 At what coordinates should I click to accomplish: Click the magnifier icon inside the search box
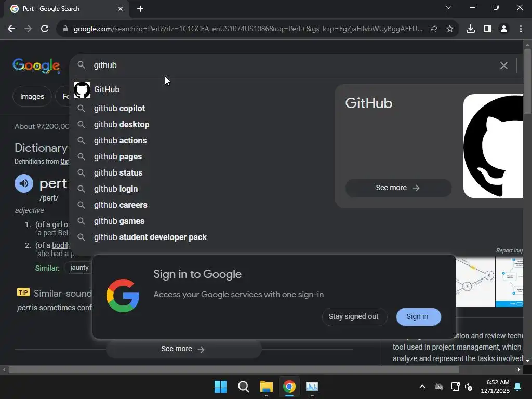[82, 65]
